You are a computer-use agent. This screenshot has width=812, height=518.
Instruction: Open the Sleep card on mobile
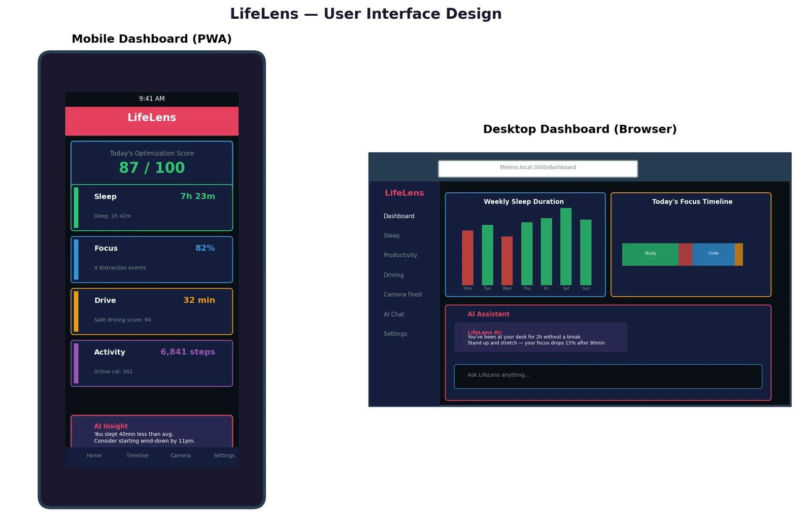pyautogui.click(x=152, y=208)
